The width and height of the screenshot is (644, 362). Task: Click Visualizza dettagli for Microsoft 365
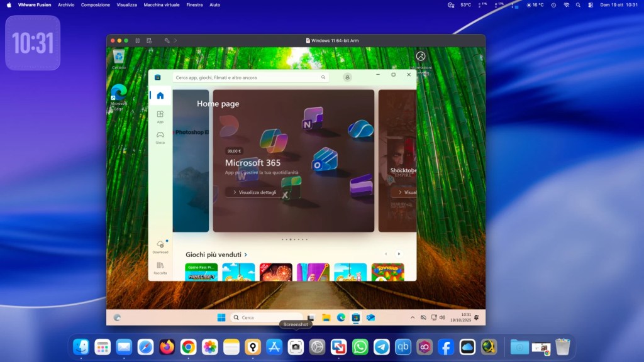[x=255, y=192]
